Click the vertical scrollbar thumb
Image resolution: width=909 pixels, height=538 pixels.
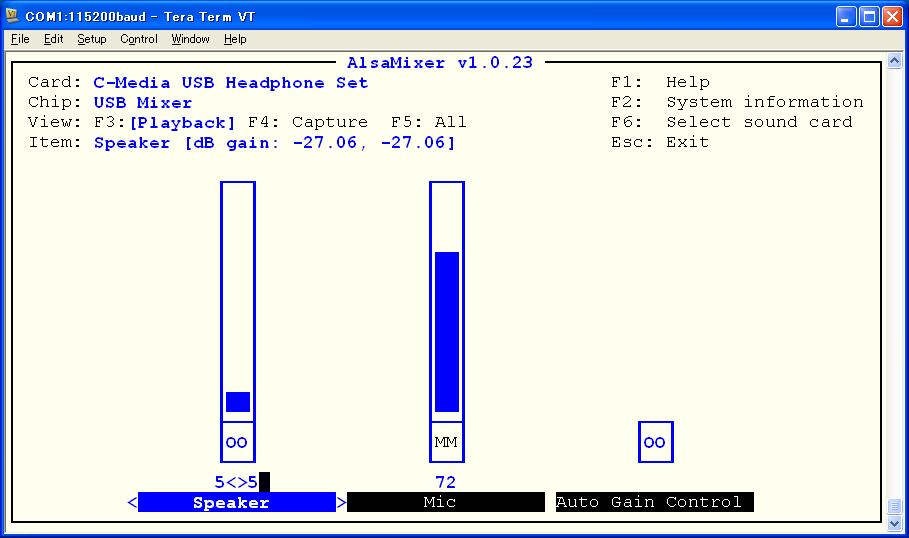895,506
